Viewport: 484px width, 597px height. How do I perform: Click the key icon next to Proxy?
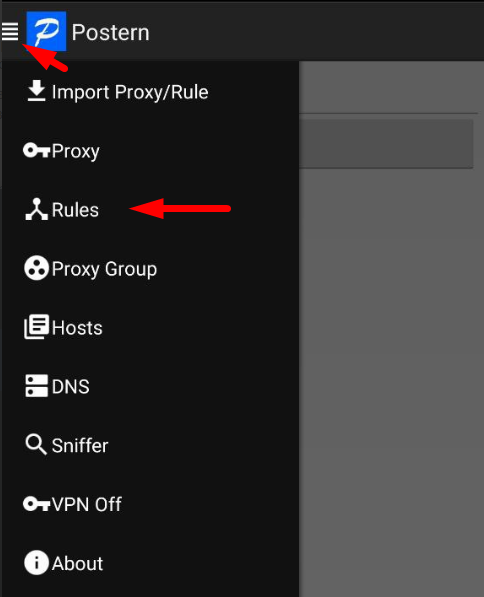(37, 150)
